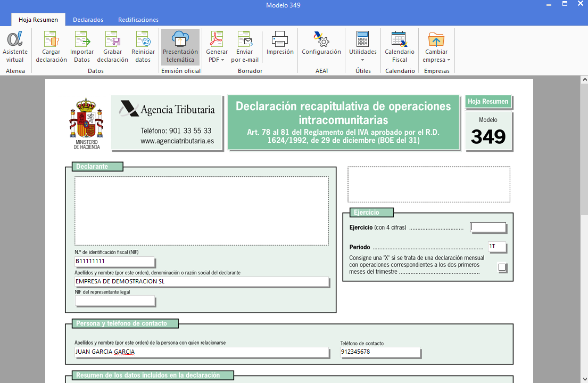Open Impresión printer tool
This screenshot has width=588, height=383.
click(x=280, y=43)
